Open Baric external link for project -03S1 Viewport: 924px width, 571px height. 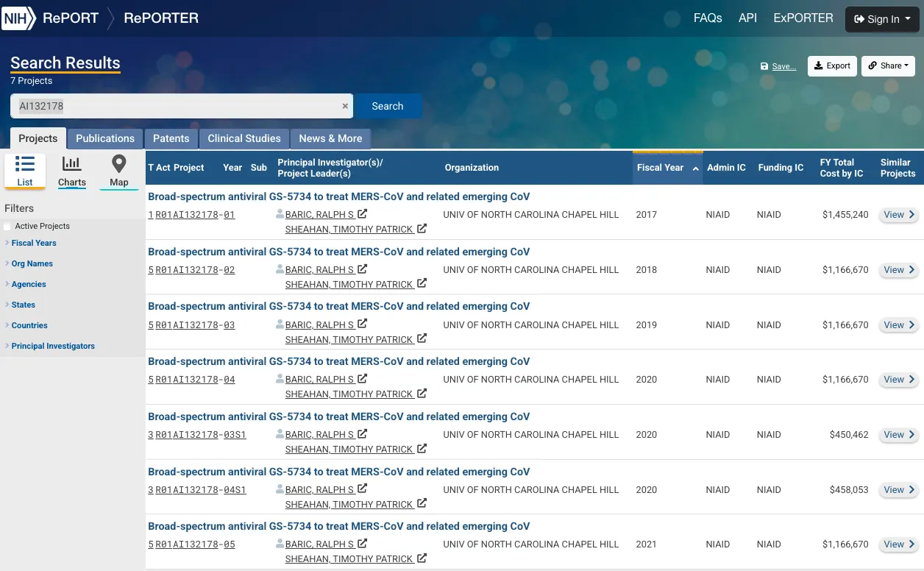(x=363, y=434)
